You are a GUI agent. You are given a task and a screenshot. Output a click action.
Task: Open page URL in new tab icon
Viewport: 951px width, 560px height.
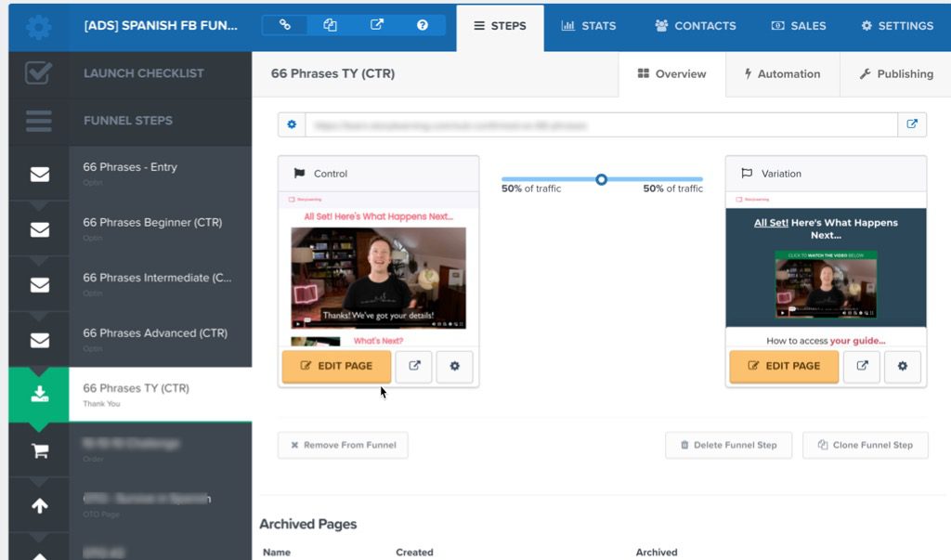coord(912,124)
